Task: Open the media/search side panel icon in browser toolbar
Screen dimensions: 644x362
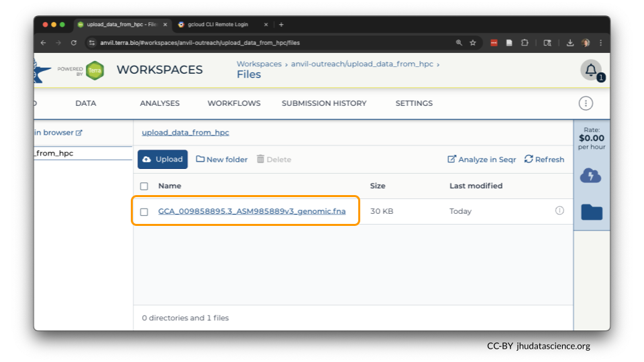Action: coord(547,43)
